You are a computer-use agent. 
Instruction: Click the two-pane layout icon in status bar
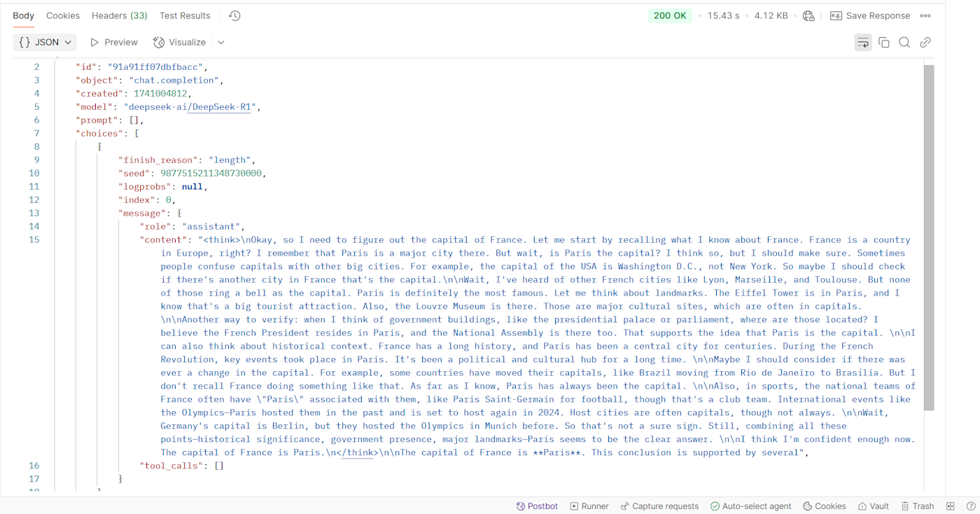click(x=951, y=506)
